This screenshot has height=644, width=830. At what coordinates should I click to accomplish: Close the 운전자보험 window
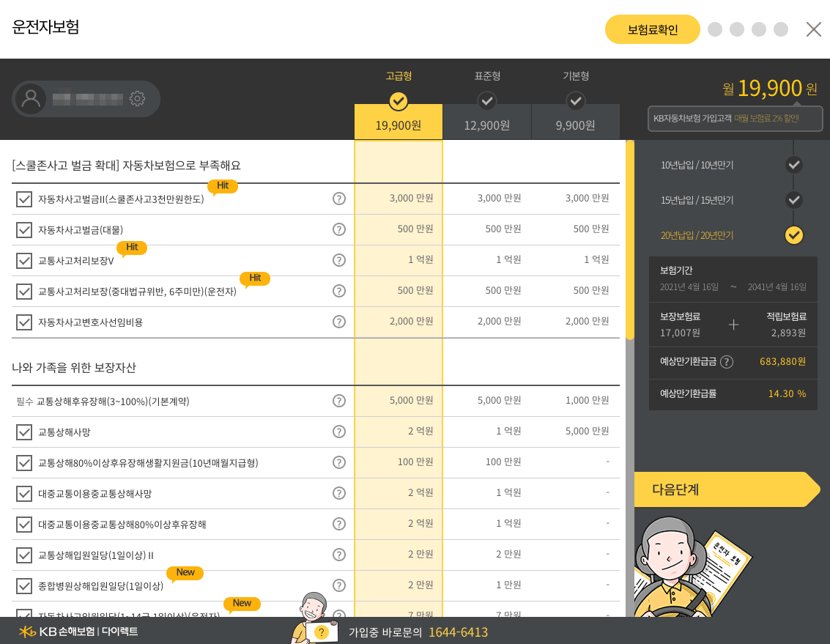coord(813,29)
